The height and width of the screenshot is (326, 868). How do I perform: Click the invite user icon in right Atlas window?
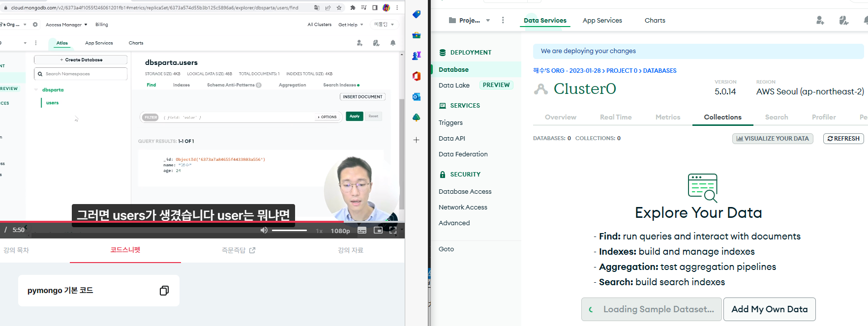(820, 20)
